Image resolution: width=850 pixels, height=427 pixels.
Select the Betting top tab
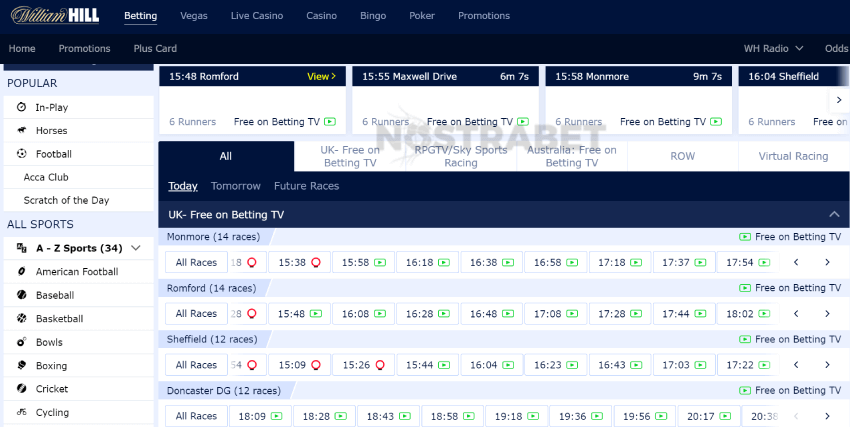click(x=140, y=16)
